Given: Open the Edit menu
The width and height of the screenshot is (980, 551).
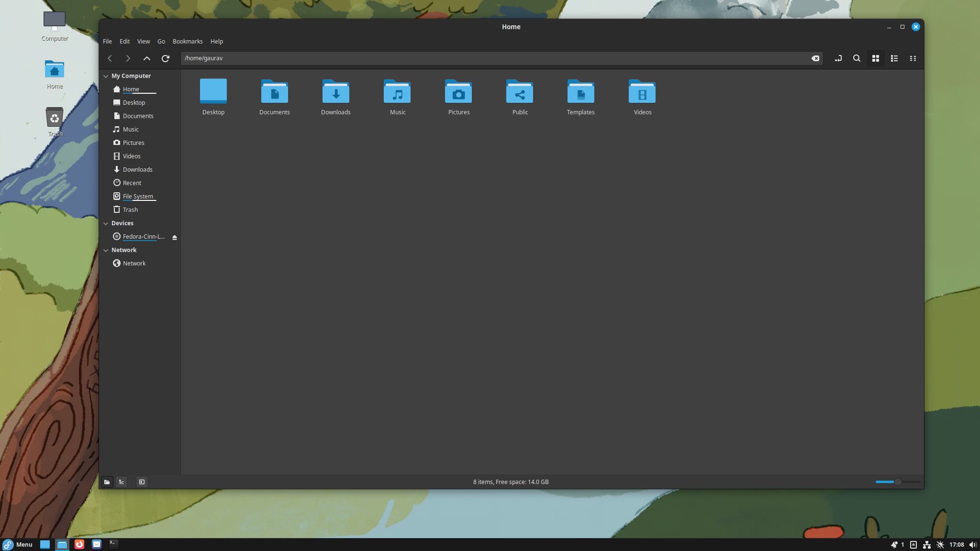Looking at the screenshot, I should pos(124,42).
